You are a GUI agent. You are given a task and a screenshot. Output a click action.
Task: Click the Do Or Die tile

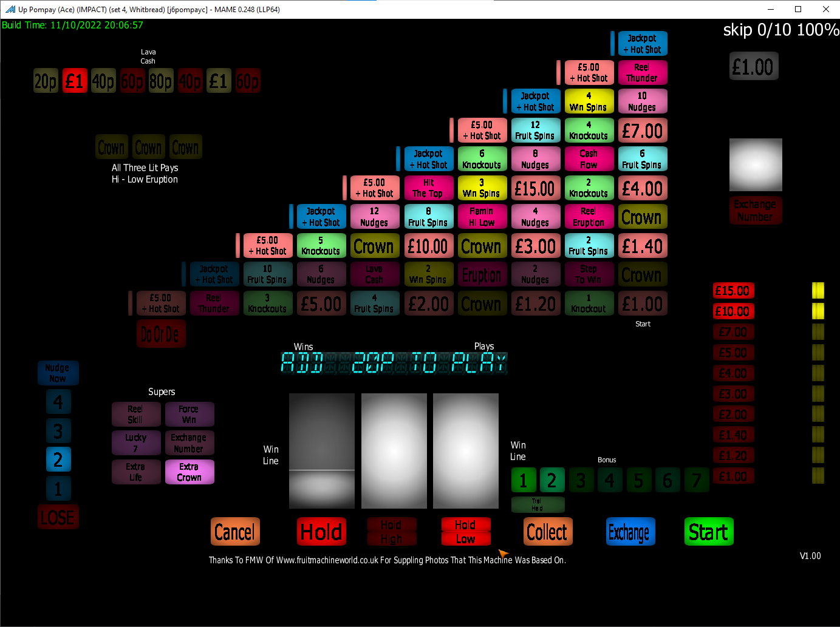160,334
